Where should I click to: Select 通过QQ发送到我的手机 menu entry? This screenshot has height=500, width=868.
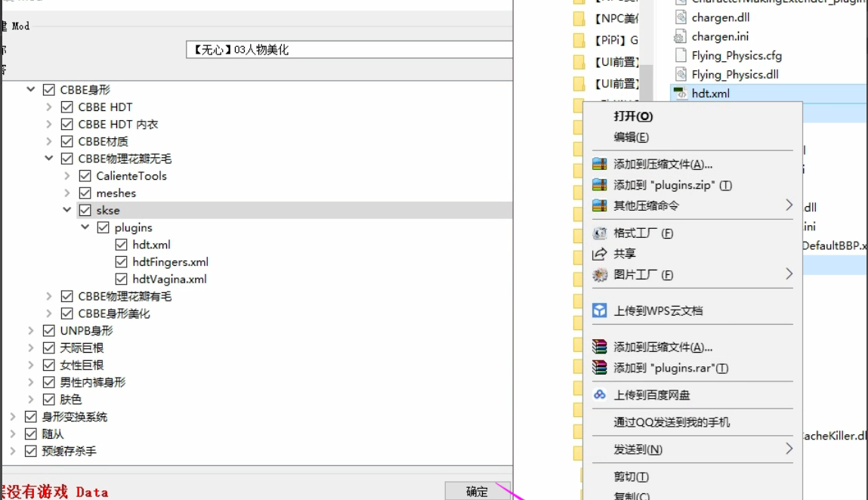click(693, 422)
